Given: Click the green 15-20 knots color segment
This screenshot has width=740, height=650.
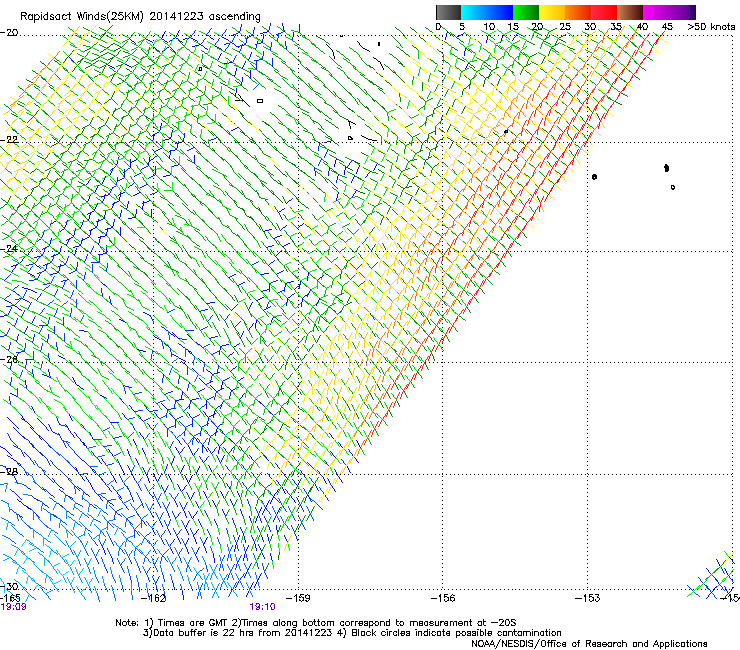Looking at the screenshot, I should coord(526,12).
